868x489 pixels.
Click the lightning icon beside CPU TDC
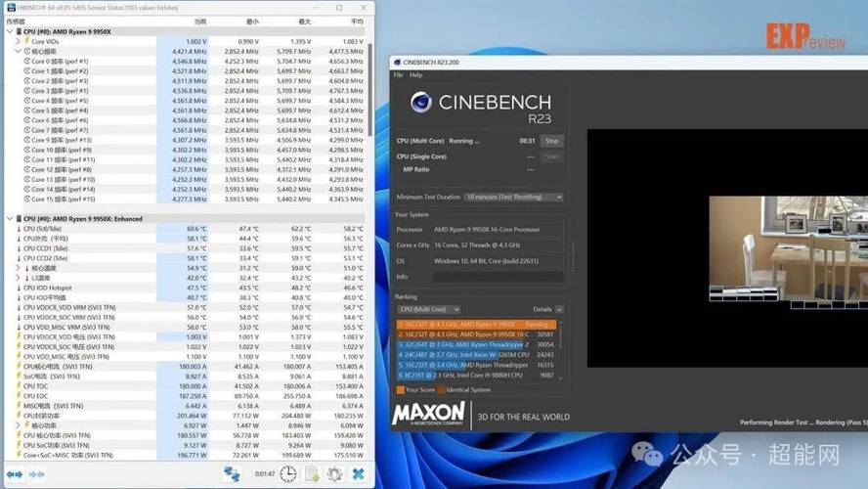(19, 386)
